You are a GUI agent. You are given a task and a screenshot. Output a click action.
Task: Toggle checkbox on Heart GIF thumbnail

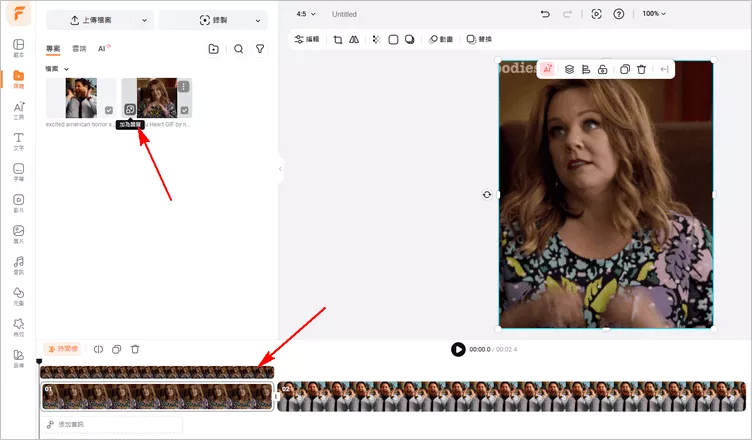coord(185,110)
